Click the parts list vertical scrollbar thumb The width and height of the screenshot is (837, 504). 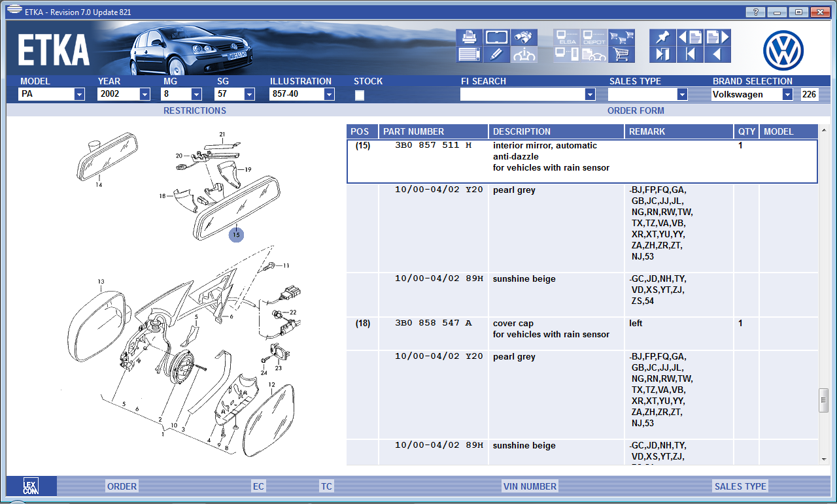[x=823, y=401]
